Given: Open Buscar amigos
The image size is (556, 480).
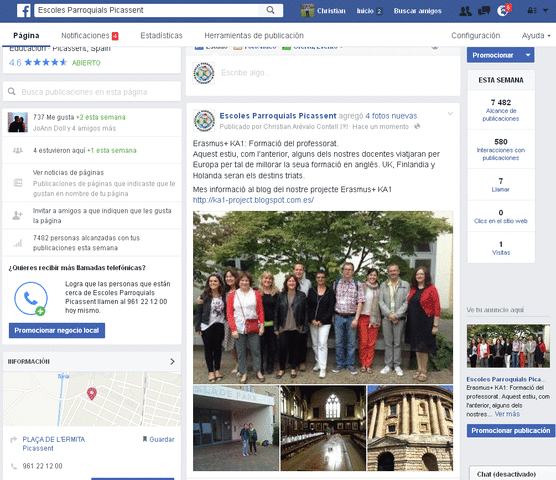Looking at the screenshot, I should (417, 11).
